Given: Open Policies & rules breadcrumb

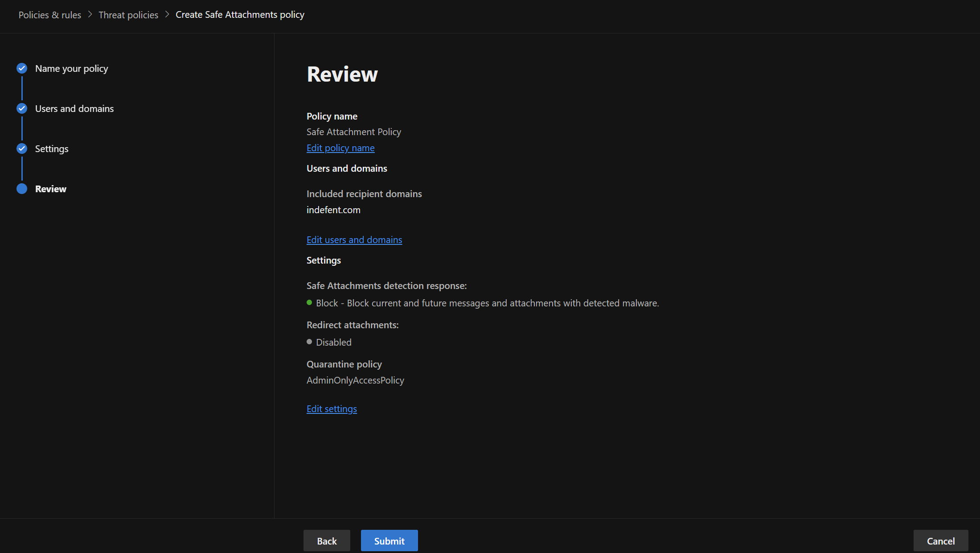Looking at the screenshot, I should (x=50, y=15).
